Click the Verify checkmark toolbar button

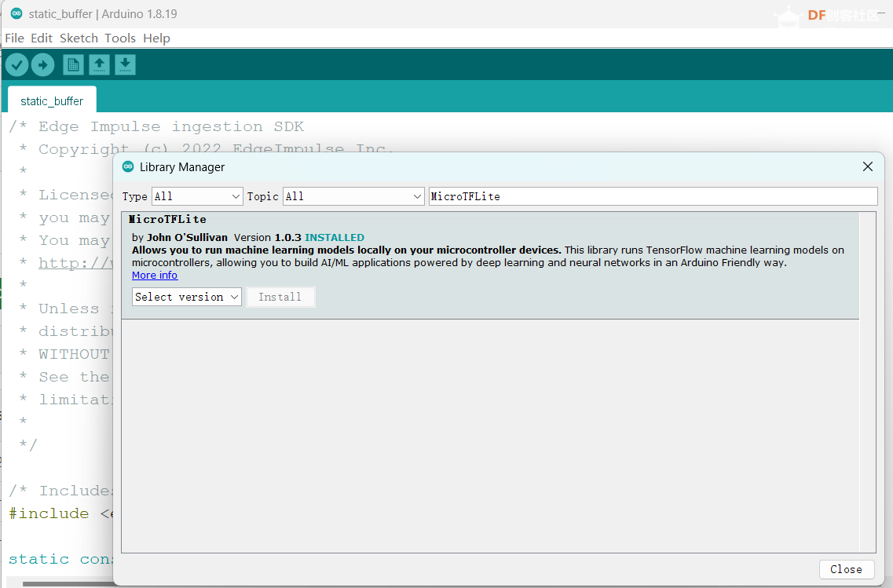[x=17, y=65]
